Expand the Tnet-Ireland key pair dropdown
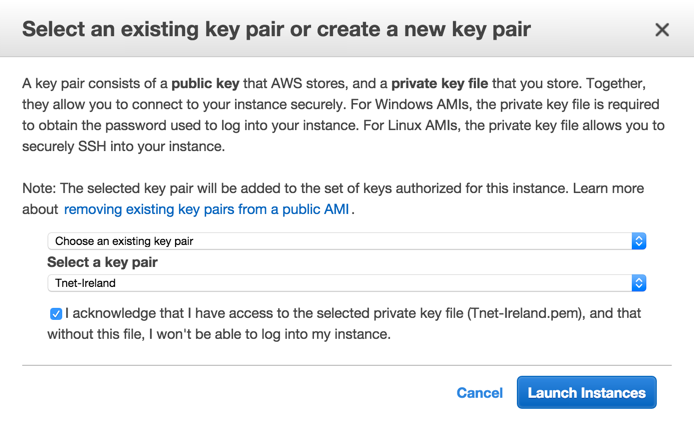This screenshot has height=426, width=694. click(x=340, y=283)
